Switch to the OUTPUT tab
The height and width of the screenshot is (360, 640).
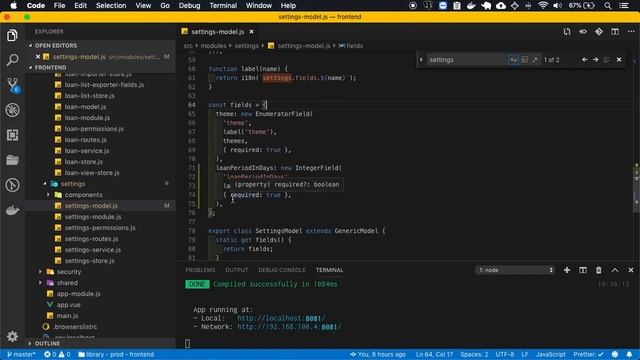236,270
